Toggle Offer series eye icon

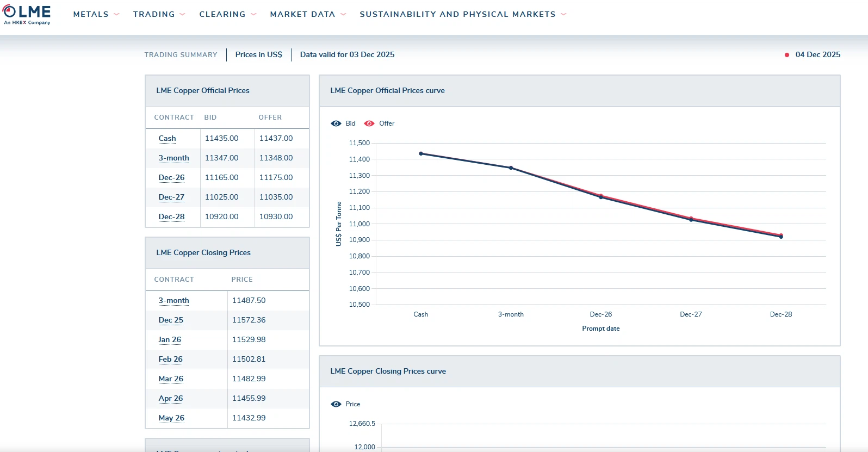(369, 123)
